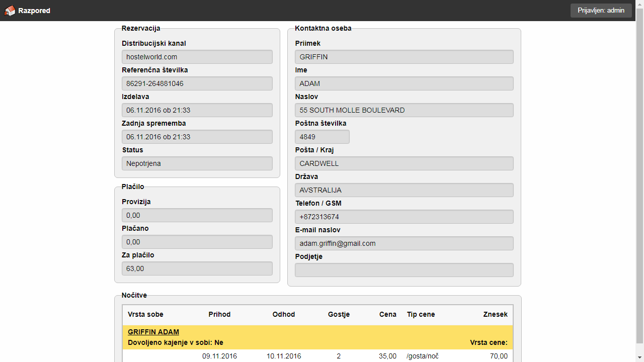The height and width of the screenshot is (362, 644).
Task: Focus the Provizija amount field
Action: [x=197, y=215]
